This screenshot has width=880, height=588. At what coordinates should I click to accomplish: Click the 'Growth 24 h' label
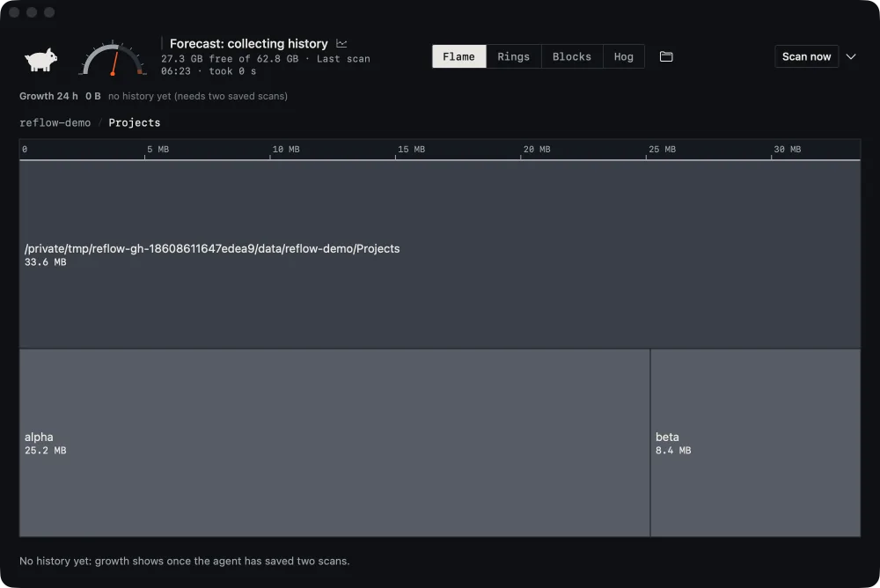coord(48,96)
